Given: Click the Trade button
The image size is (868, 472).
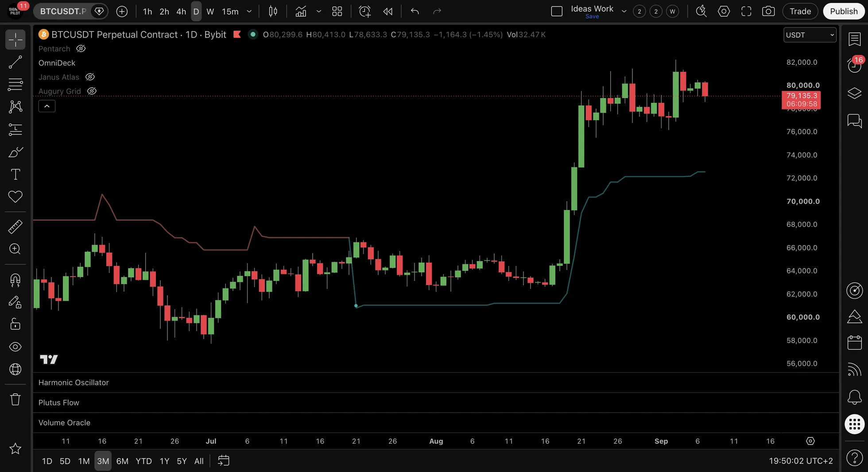Looking at the screenshot, I should [x=800, y=12].
